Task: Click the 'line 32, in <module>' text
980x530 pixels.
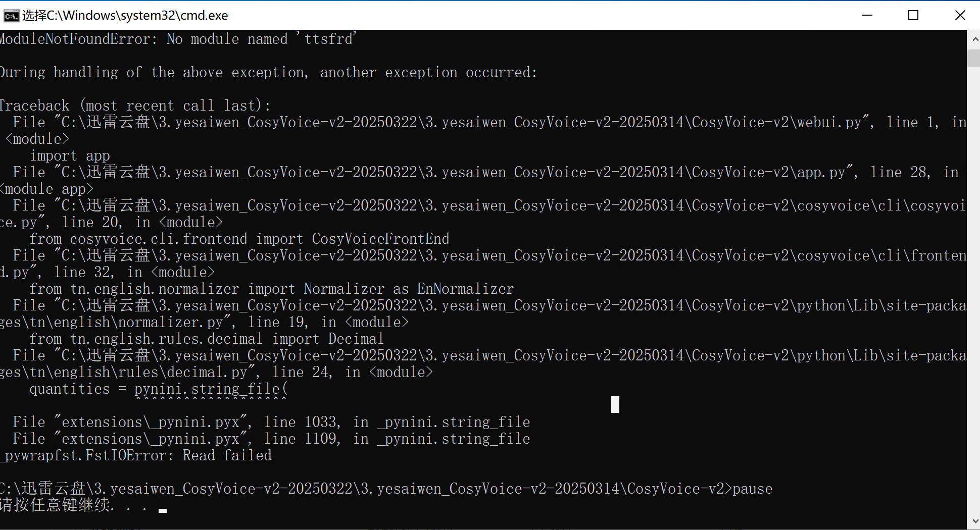Action: tap(134, 272)
